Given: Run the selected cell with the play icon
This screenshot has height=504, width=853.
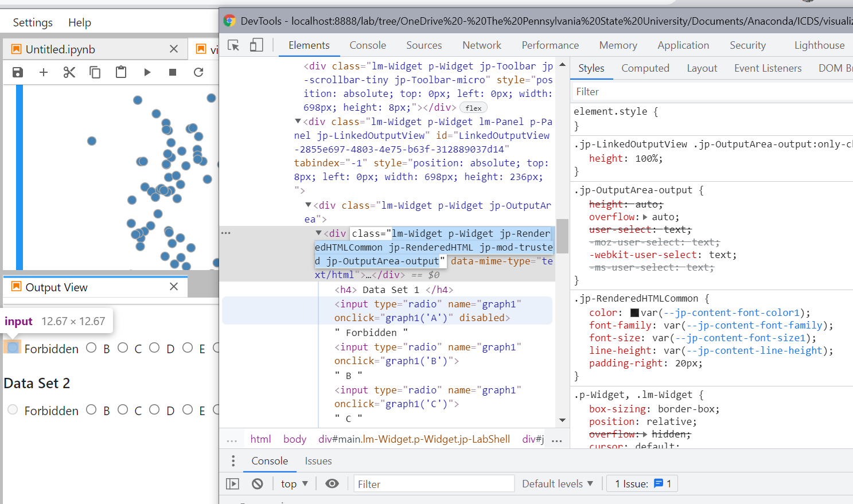Looking at the screenshot, I should (147, 72).
